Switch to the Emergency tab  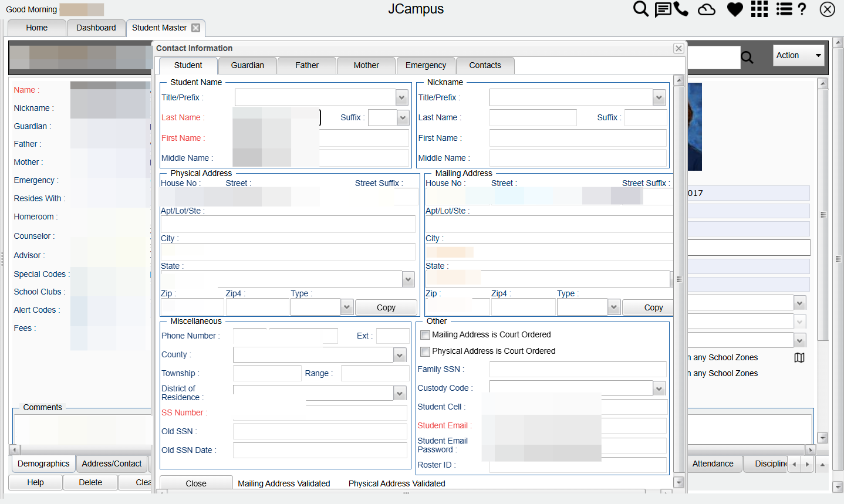point(426,65)
